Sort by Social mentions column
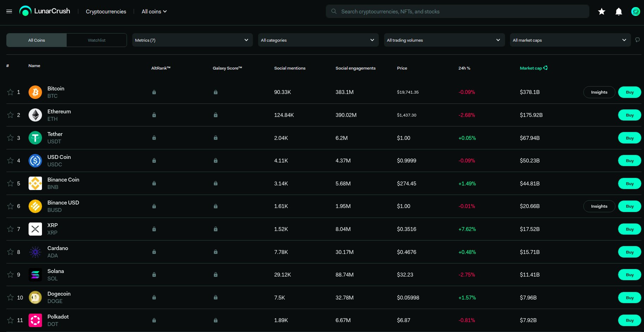The width and height of the screenshot is (644, 332). pos(290,68)
